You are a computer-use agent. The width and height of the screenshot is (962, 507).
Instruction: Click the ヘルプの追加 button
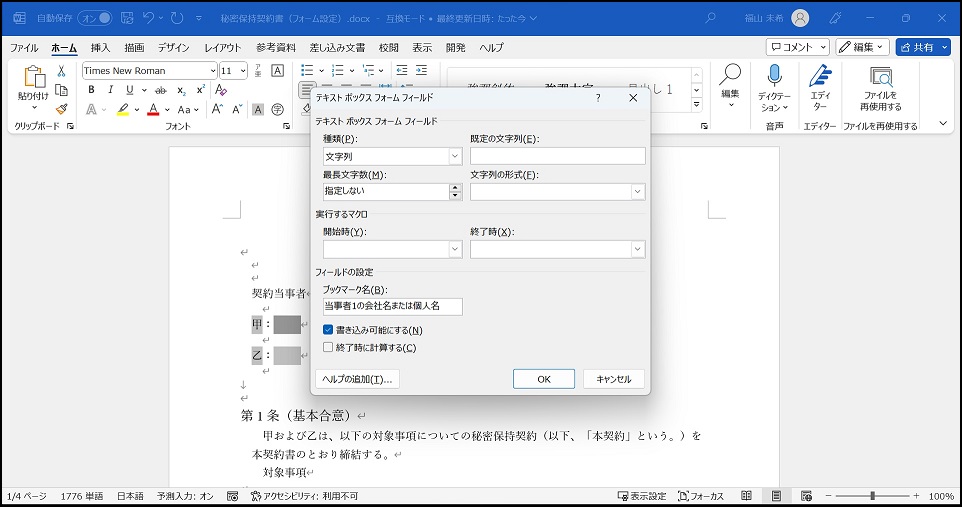(357, 379)
